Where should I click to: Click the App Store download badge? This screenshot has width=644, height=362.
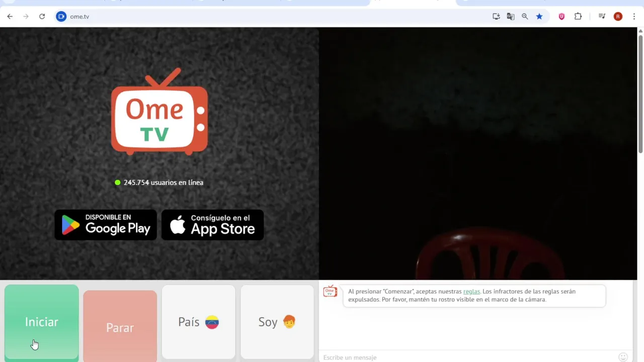(x=212, y=225)
